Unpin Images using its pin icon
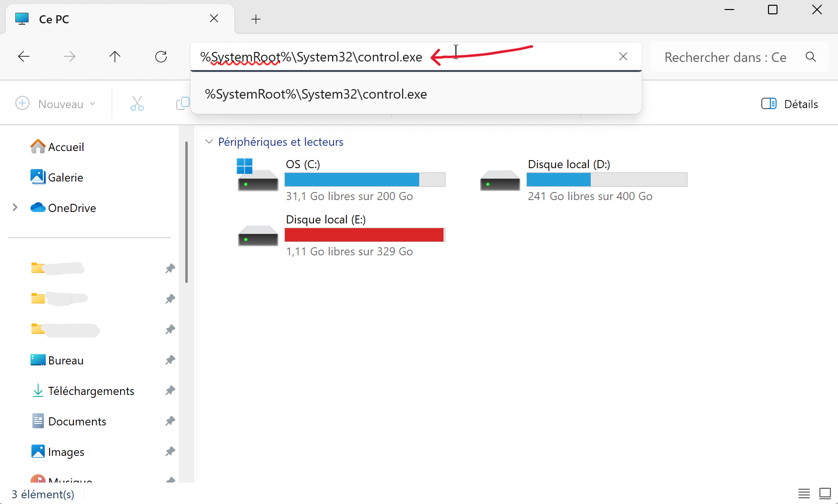 (170, 452)
